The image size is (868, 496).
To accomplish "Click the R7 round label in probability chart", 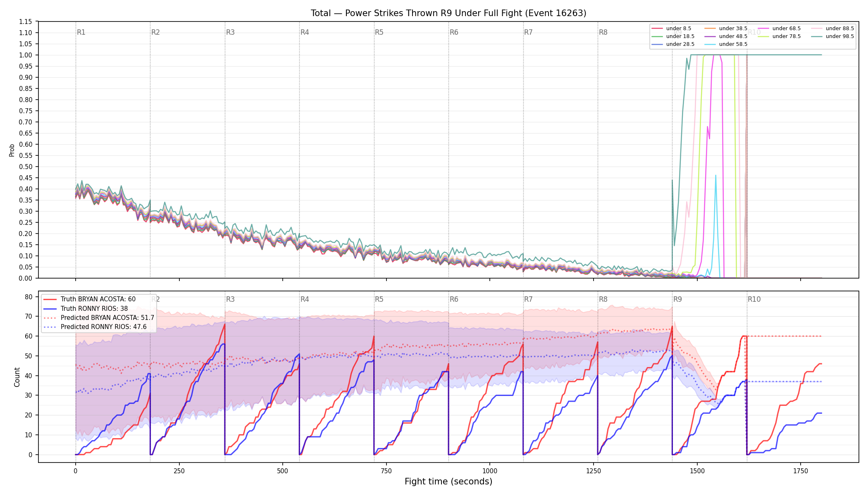I will (528, 32).
